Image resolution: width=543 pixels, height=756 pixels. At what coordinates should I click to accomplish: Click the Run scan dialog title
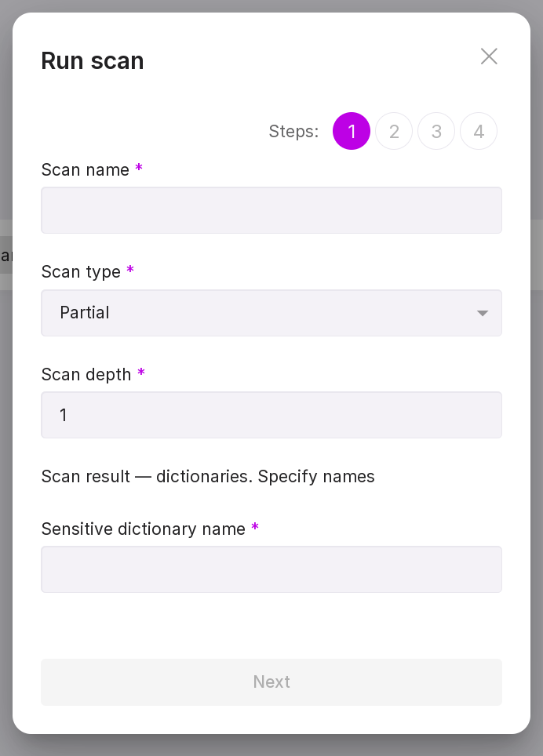(93, 61)
